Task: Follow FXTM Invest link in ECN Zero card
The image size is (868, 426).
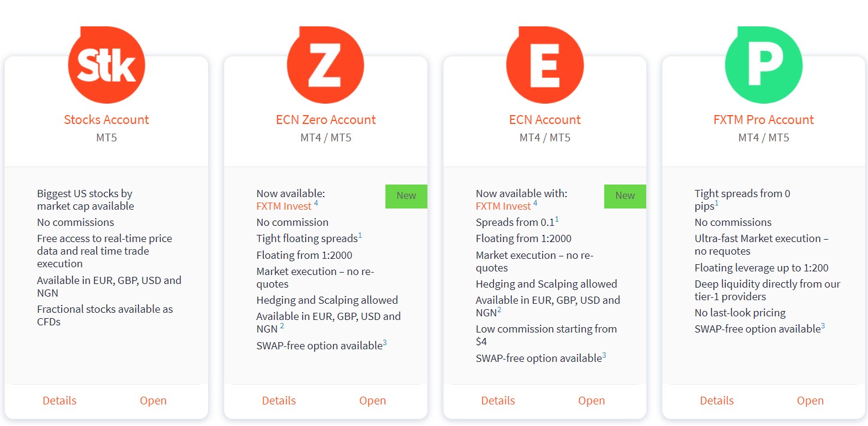Action: click(284, 206)
